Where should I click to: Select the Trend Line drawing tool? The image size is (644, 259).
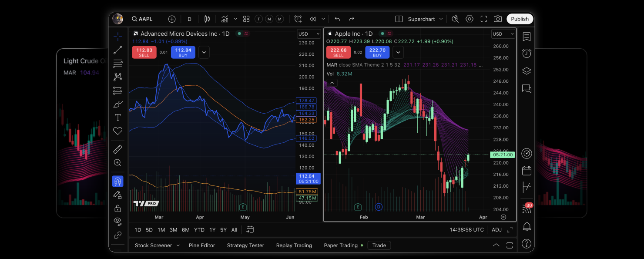point(117,50)
